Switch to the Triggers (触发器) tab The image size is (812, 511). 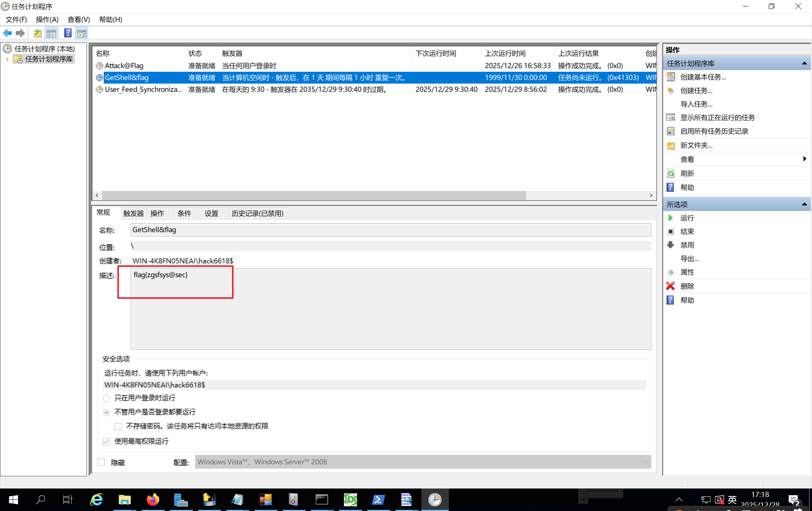[x=133, y=213]
